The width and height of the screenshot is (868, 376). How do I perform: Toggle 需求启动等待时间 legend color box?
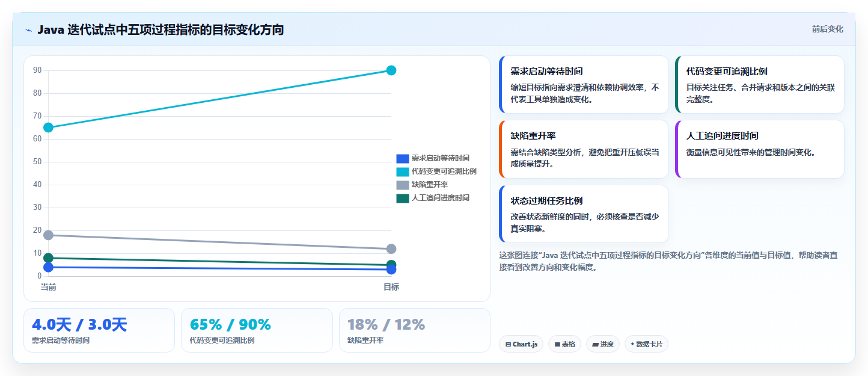click(402, 158)
